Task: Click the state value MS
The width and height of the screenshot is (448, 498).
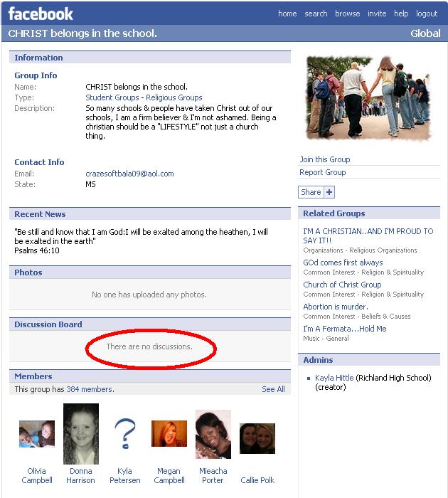Action: [x=90, y=184]
